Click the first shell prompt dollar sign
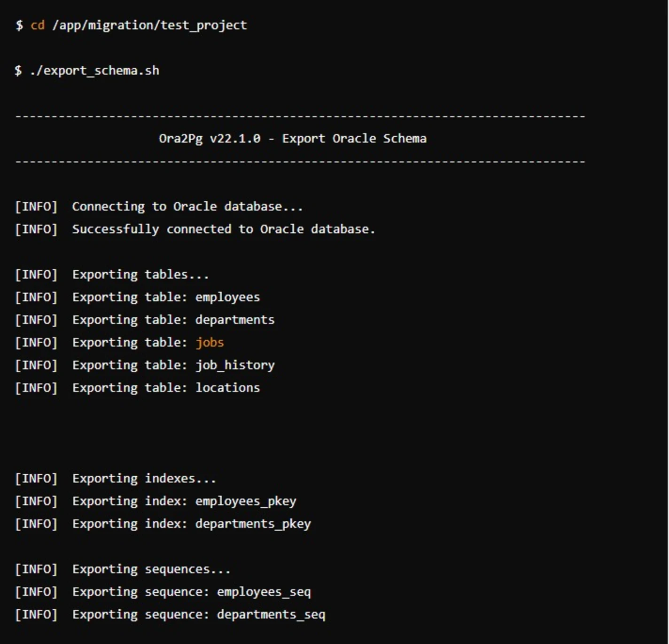The width and height of the screenshot is (669, 644). pos(19,25)
